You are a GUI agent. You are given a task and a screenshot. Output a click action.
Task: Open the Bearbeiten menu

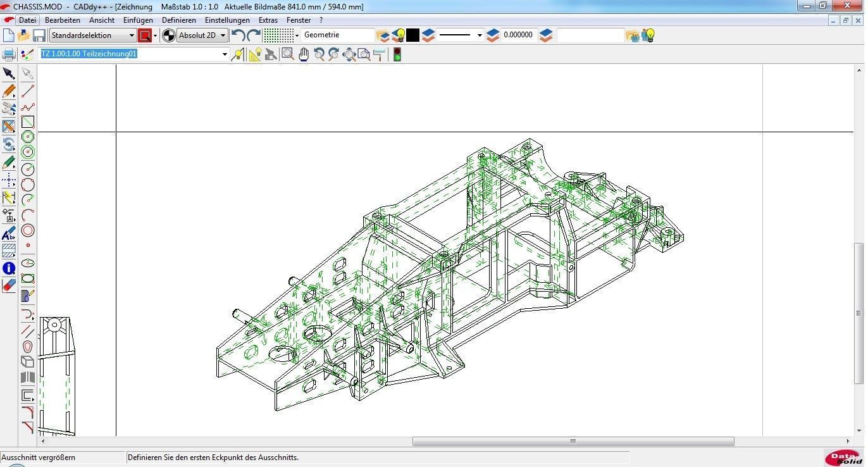(x=63, y=20)
